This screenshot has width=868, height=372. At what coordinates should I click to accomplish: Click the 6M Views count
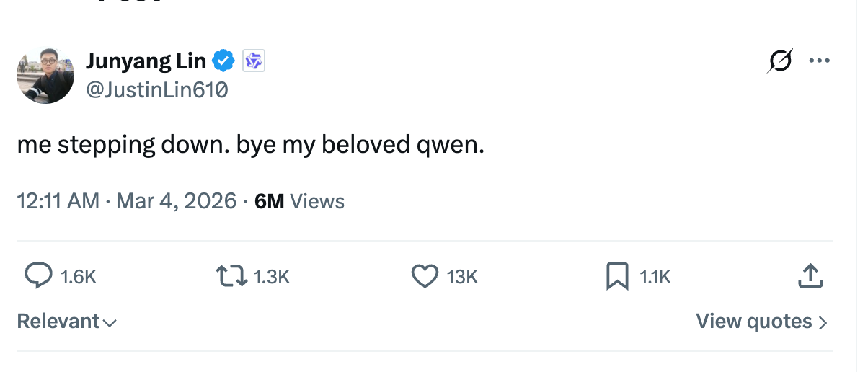tap(299, 201)
